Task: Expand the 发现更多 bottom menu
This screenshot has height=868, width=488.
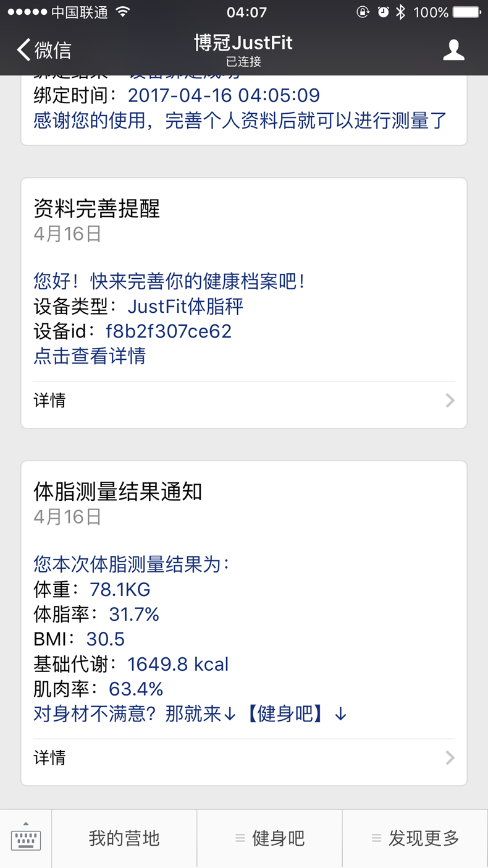Action: 415,839
